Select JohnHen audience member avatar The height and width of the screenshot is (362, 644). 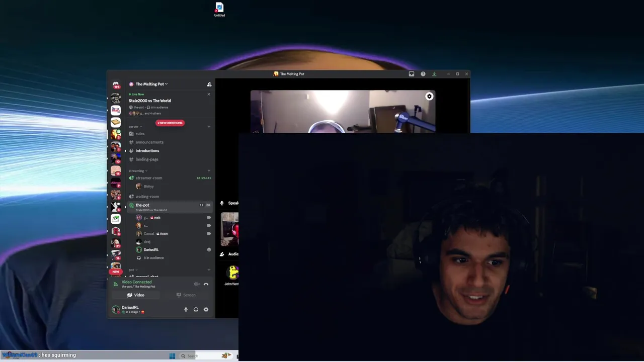point(233,273)
